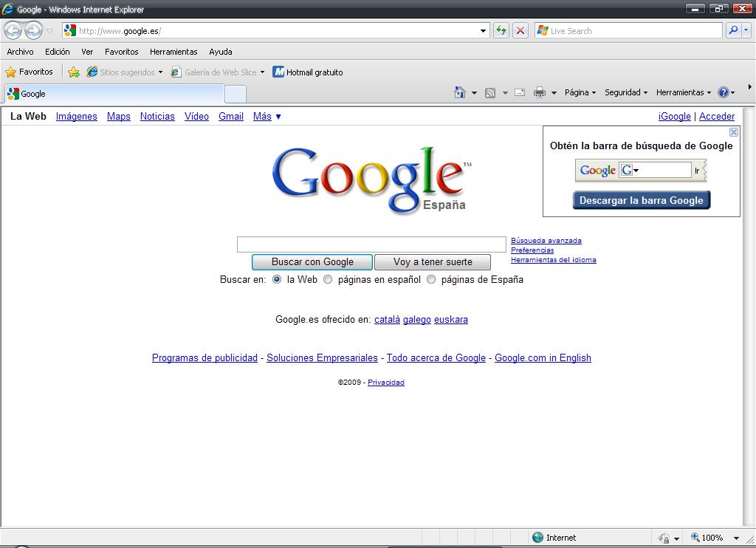The width and height of the screenshot is (756, 548).
Task: Click in the Google search text box
Action: (x=371, y=244)
